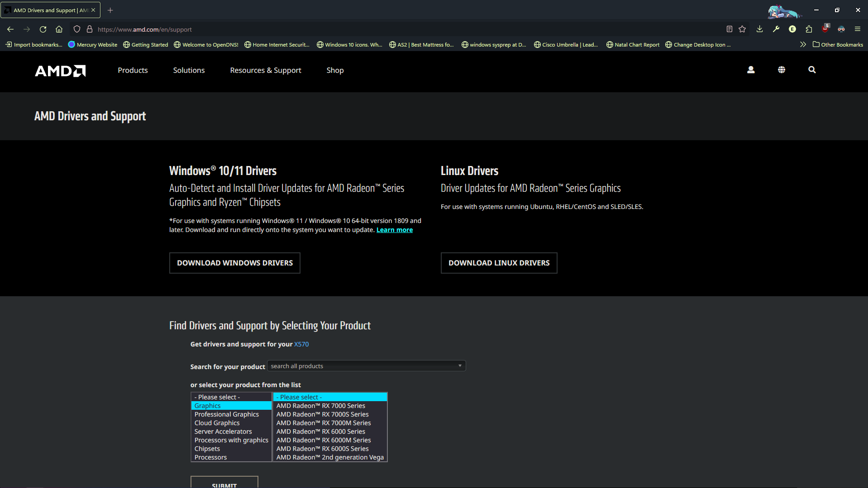Select AMD Radeon RX 7000M Series
This screenshot has height=488, width=868.
330,423
